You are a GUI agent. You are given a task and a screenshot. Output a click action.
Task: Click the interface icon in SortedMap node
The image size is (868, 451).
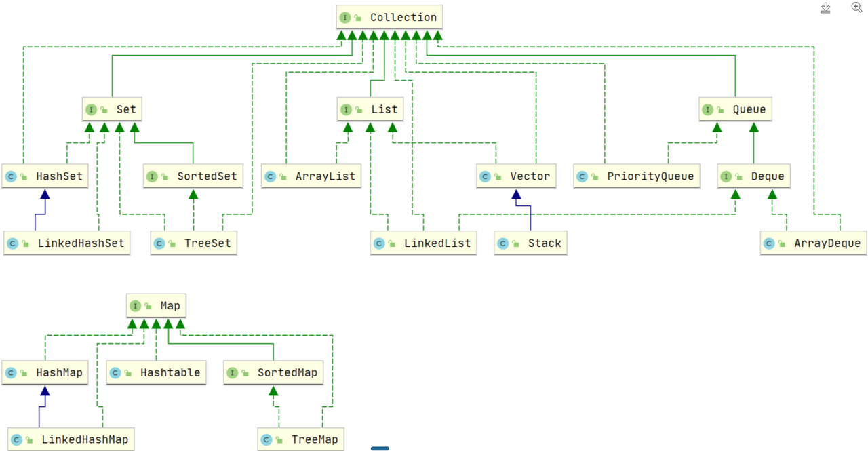[233, 373]
